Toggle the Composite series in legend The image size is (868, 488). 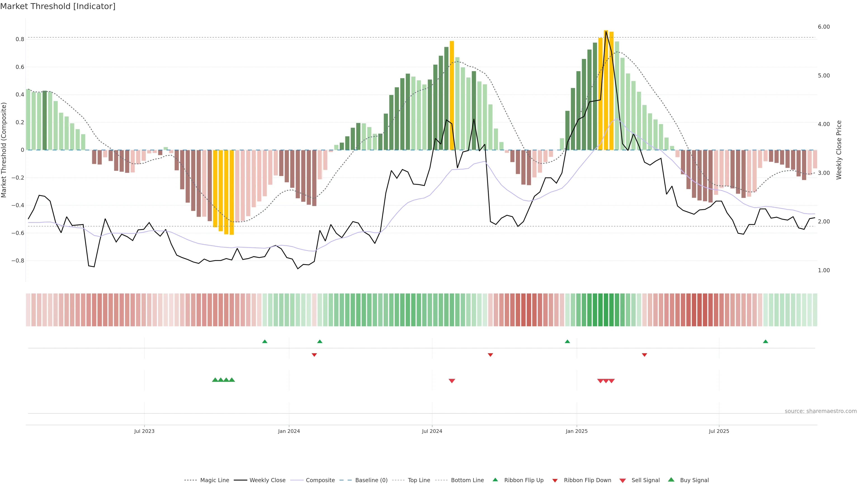320,480
